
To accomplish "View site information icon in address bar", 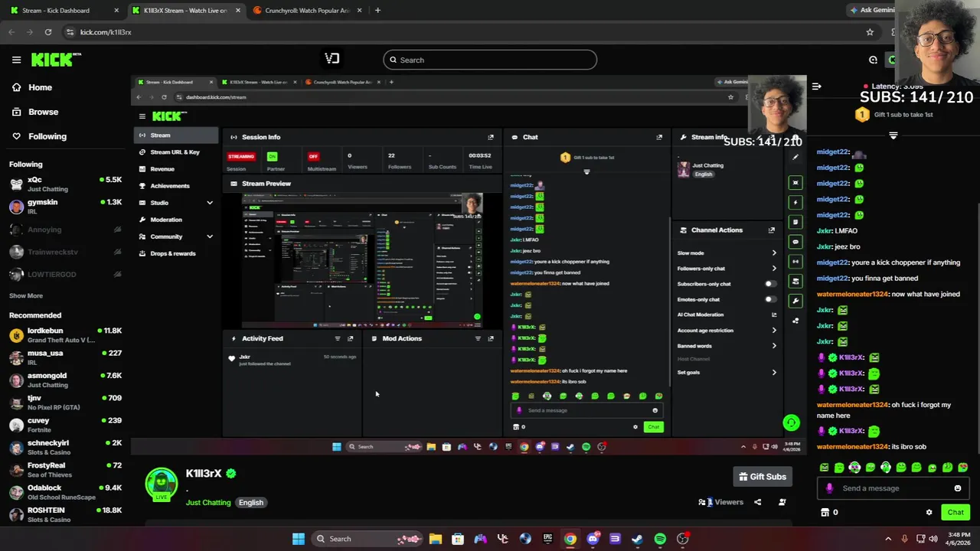I will pyautogui.click(x=70, y=32).
